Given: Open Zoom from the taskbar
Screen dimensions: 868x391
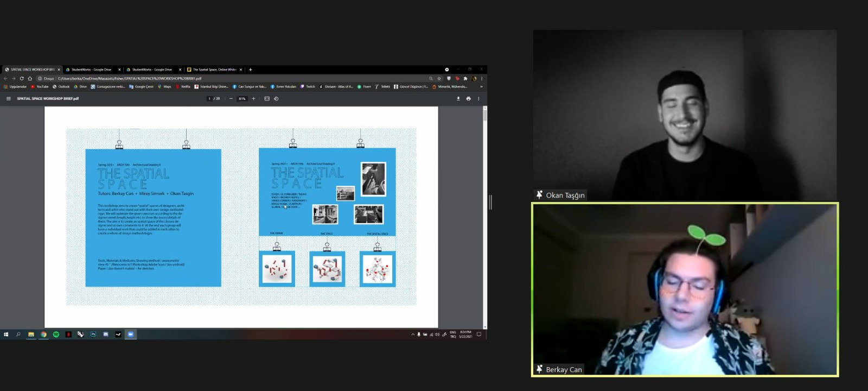Looking at the screenshot, I should pyautogui.click(x=131, y=335).
